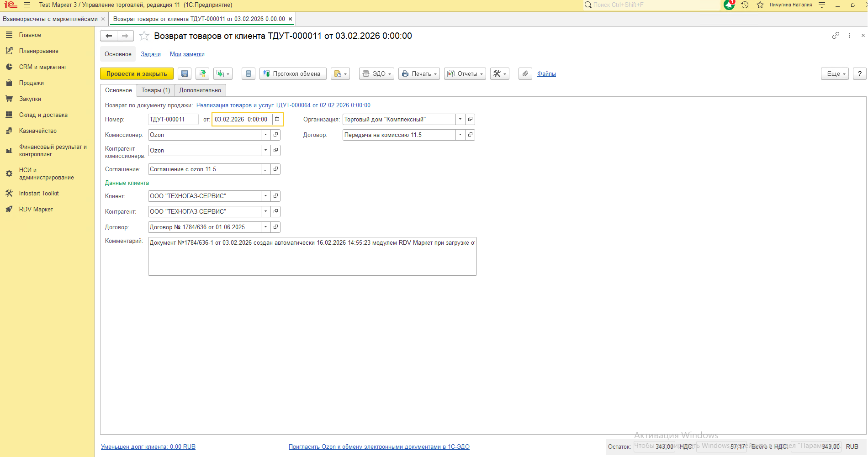The image size is (868, 457).
Task: Open the Отчеты dropdown menu
Action: tap(465, 74)
